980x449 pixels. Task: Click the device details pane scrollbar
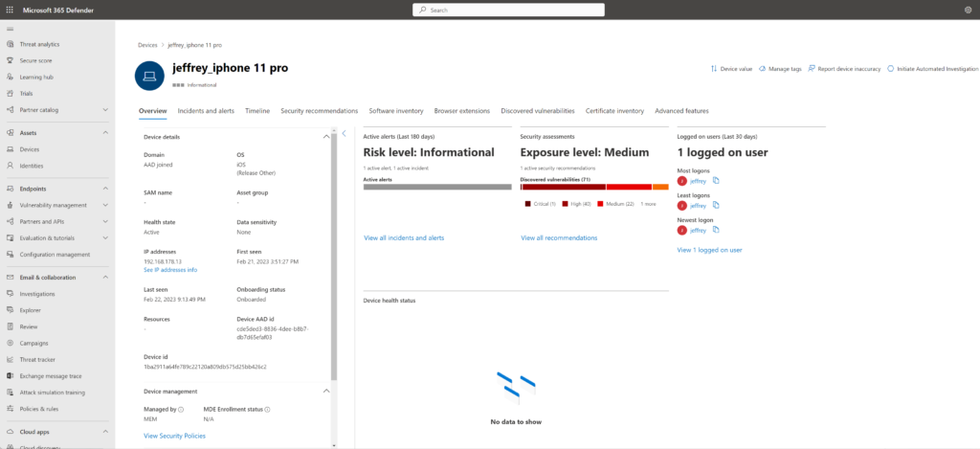point(334,257)
